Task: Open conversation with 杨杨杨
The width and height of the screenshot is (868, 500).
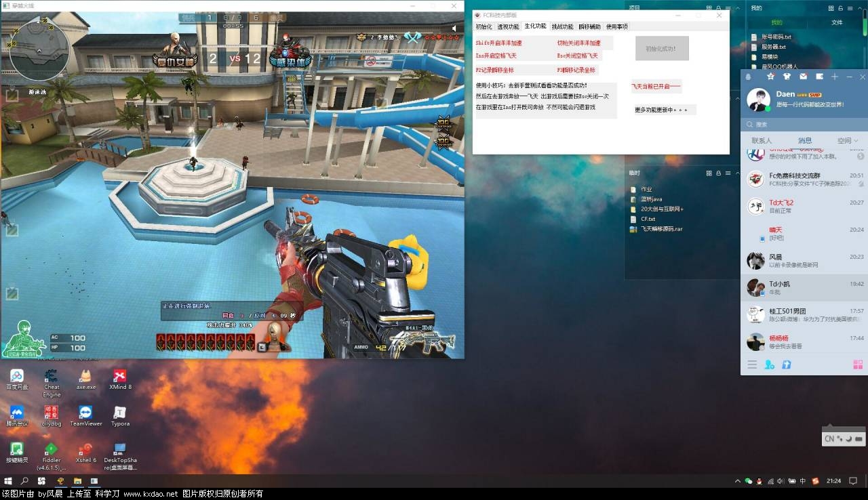Action: (804, 342)
